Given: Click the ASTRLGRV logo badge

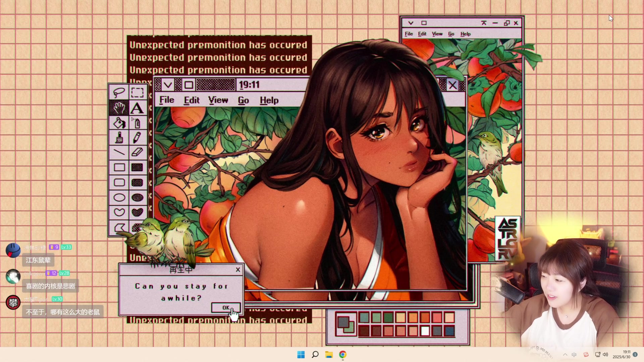Looking at the screenshot, I should [x=507, y=239].
